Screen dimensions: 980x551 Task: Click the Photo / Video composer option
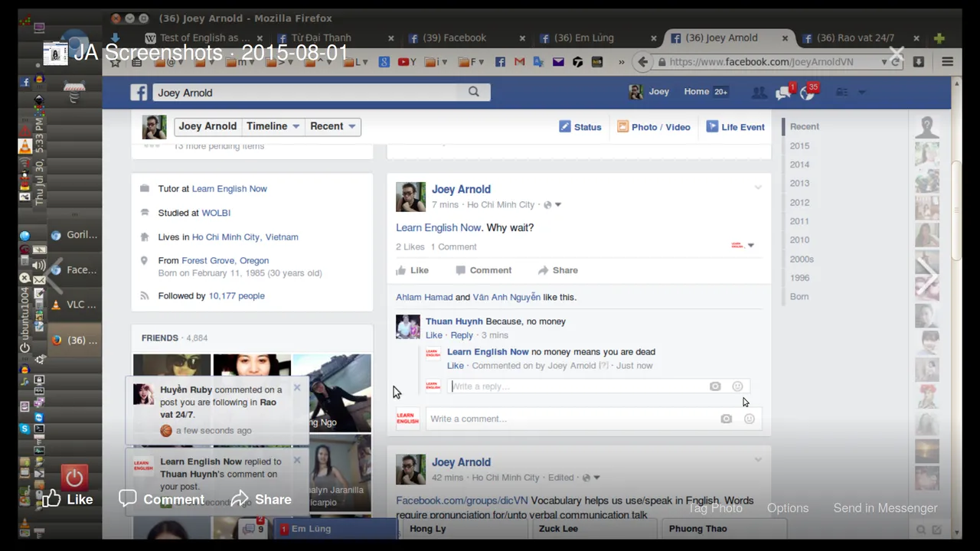tap(654, 127)
